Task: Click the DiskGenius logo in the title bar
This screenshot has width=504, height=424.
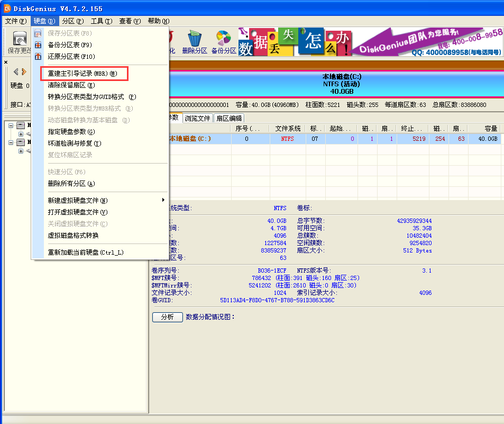Action: (6, 8)
